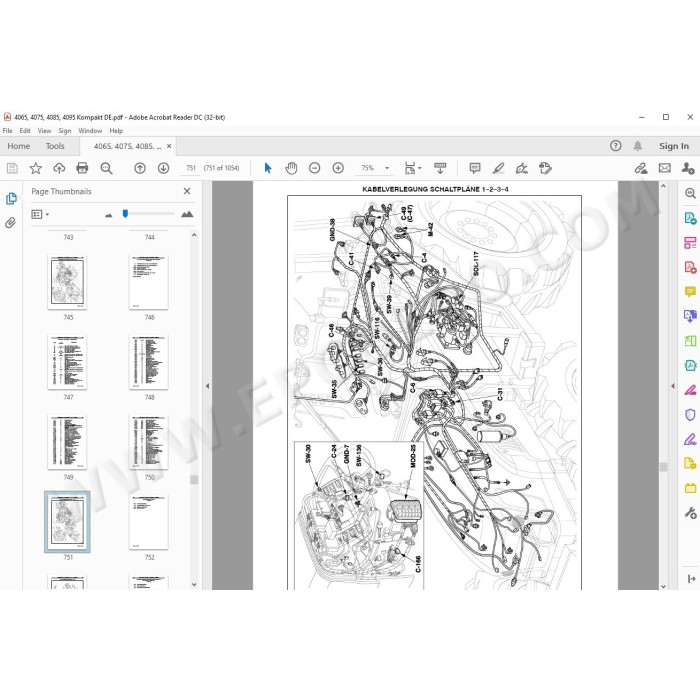Show the Page Thumbnails panel icon
Screen dimensions: 700x700
pyautogui.click(x=11, y=199)
